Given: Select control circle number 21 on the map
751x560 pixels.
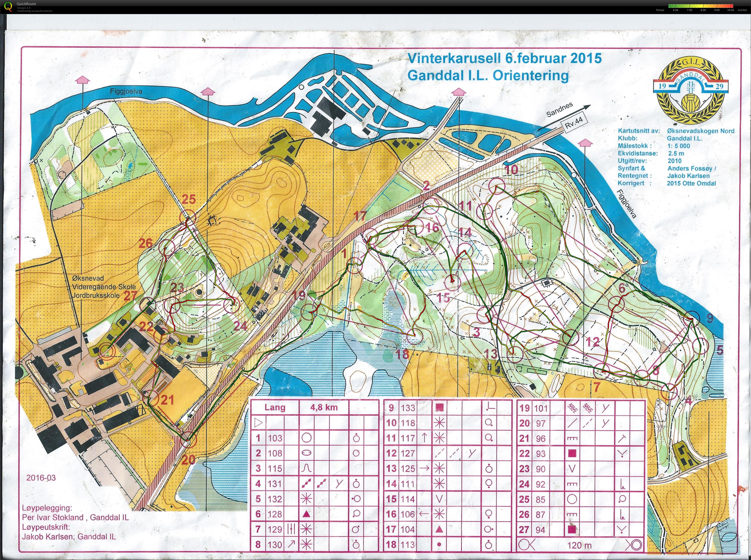Looking at the screenshot, I should 151,398.
